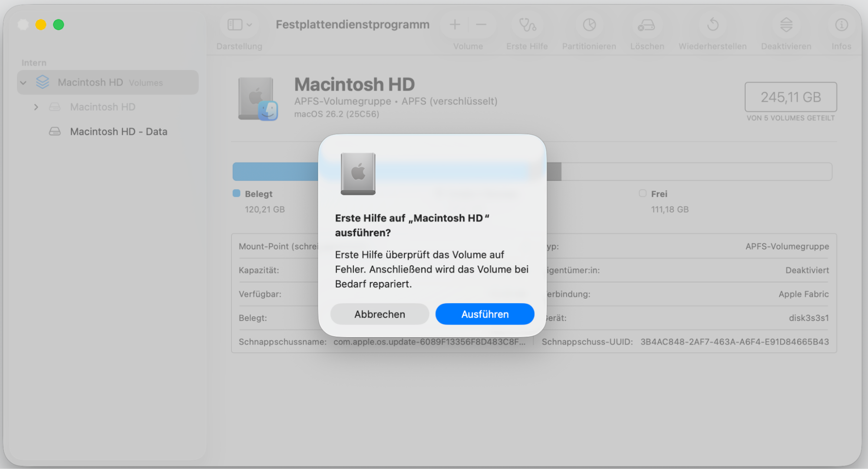Click the Frei legend swatch
Screen dimensions: 868x469
(643, 194)
